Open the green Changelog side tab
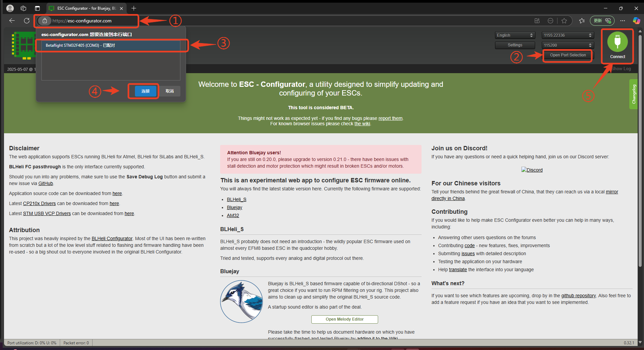 coord(634,94)
